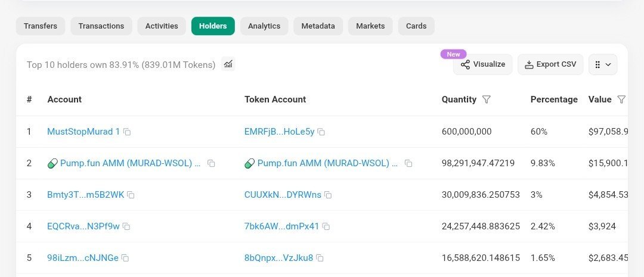Copy 7bk6AW...dmPx41 address

tap(326, 226)
